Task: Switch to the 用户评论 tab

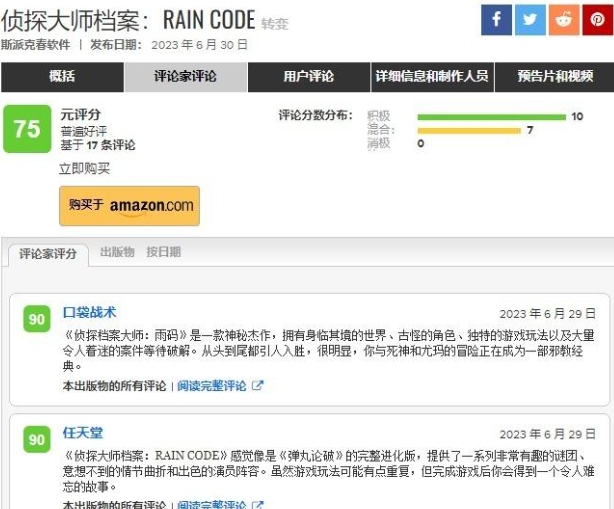Action: [309, 77]
